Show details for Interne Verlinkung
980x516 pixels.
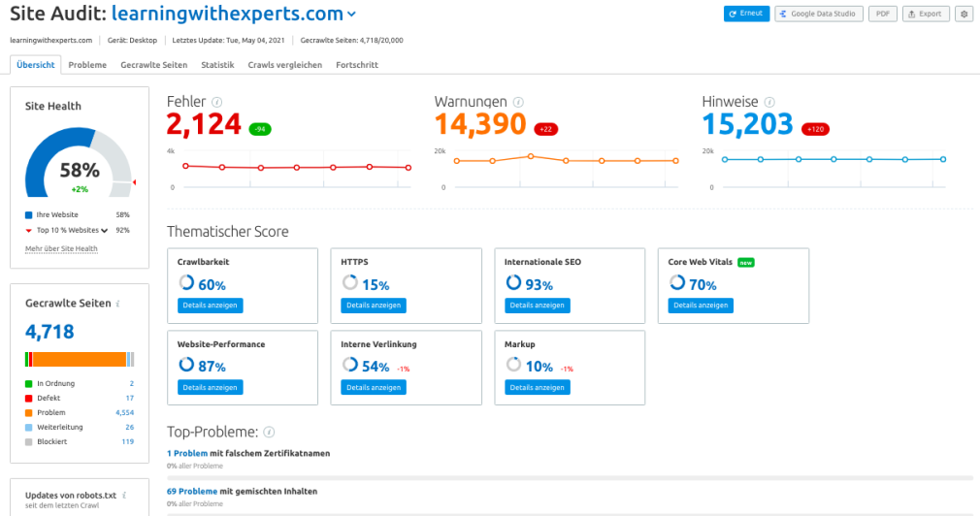tap(374, 387)
